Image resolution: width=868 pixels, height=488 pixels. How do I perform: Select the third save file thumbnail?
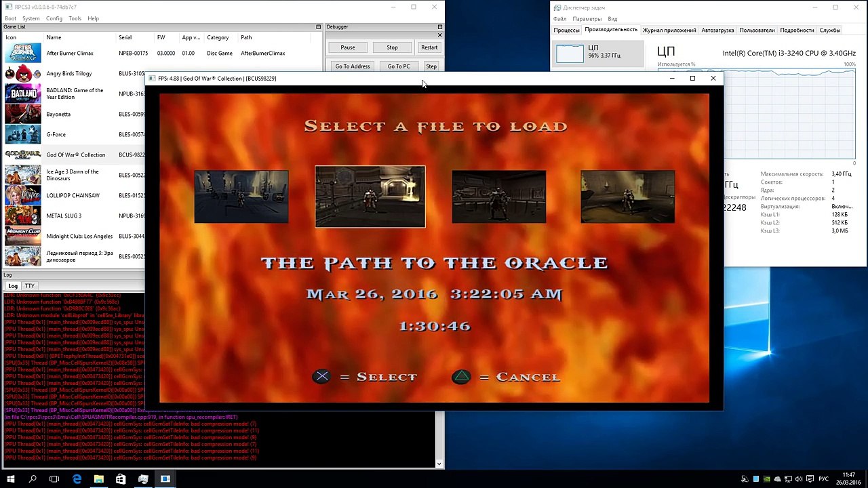499,197
